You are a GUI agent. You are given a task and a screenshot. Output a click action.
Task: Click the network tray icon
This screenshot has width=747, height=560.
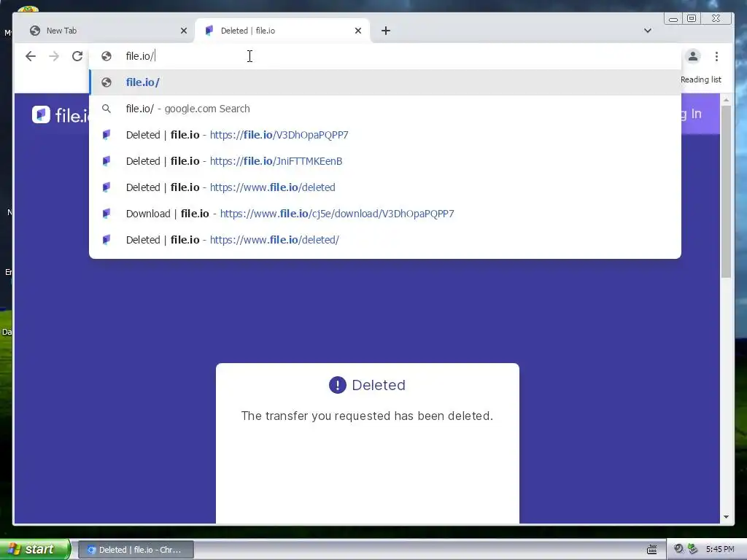[x=693, y=549]
